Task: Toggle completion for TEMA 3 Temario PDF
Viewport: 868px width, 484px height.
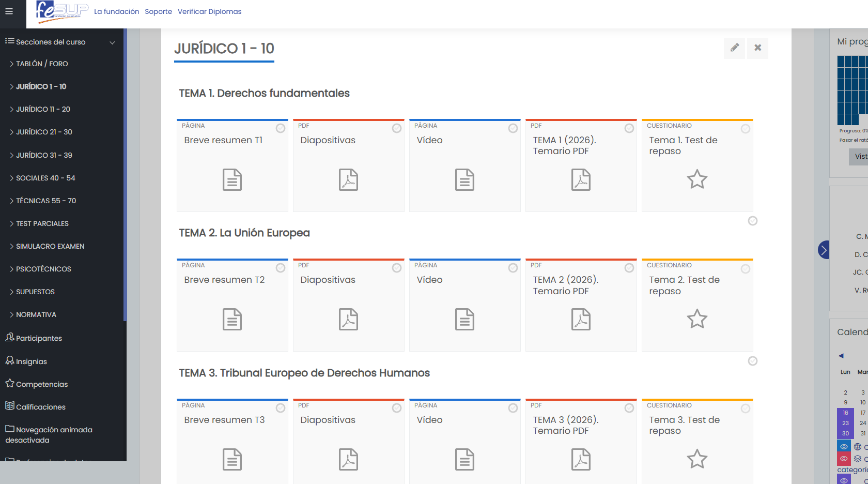Action: pos(629,408)
